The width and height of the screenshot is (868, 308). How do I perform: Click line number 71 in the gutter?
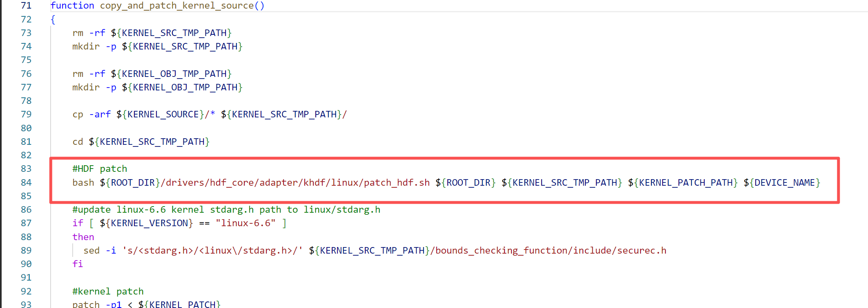[x=26, y=6]
